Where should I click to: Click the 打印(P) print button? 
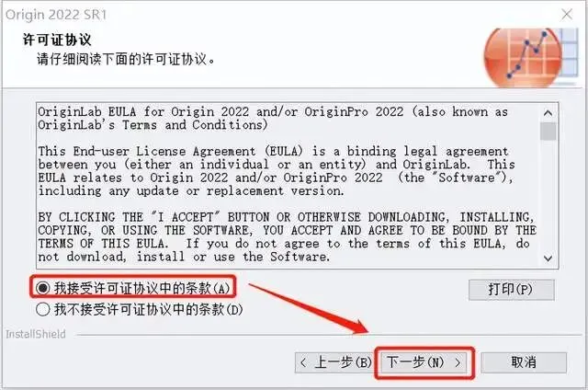coord(511,290)
